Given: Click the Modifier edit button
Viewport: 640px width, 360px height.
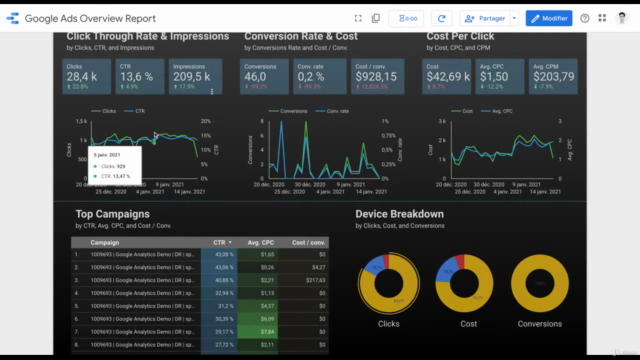Looking at the screenshot, I should (x=549, y=18).
